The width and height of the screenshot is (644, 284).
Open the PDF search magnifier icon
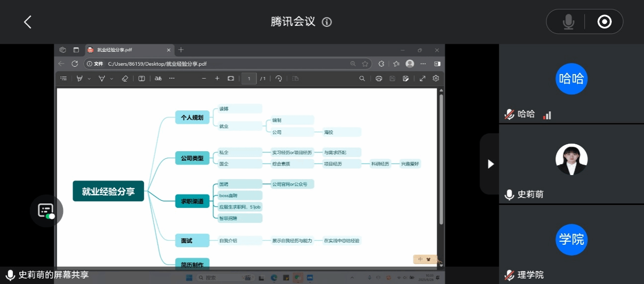click(362, 79)
